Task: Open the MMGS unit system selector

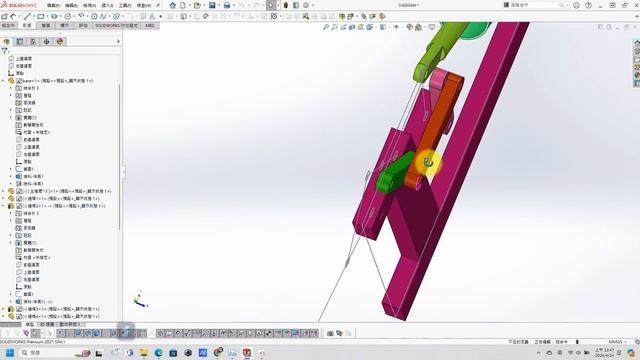Action: tap(617, 342)
